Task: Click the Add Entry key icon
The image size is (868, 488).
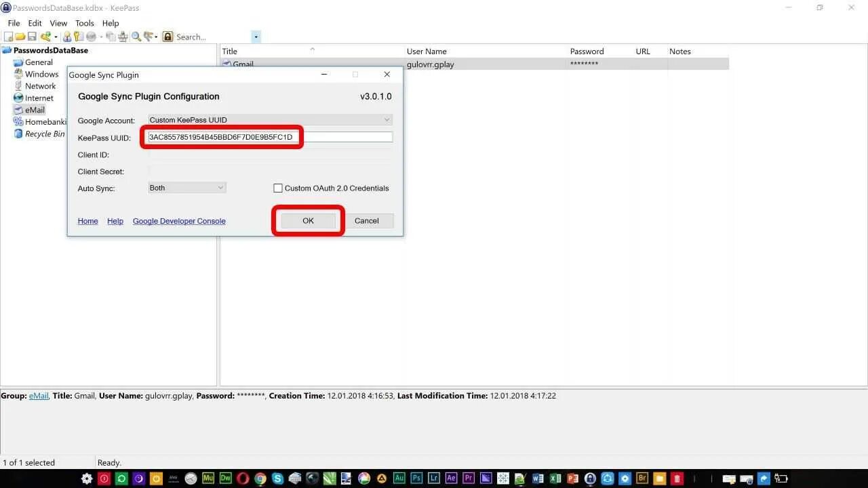Action: coord(45,37)
